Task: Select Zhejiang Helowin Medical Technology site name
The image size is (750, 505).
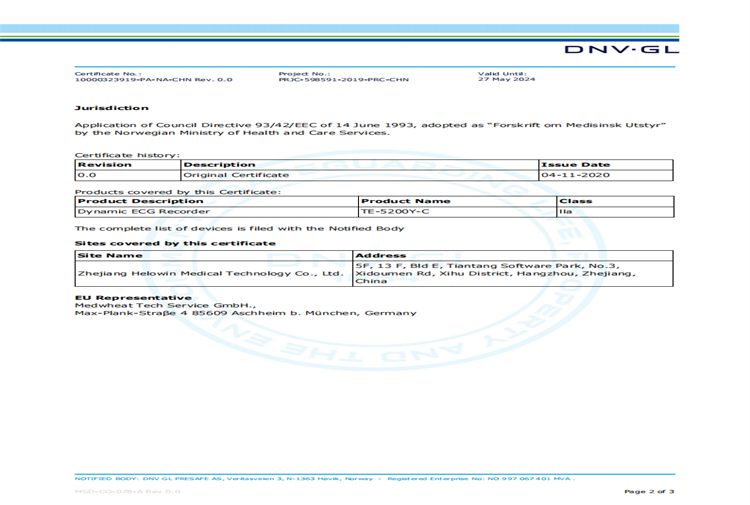Action: [212, 273]
